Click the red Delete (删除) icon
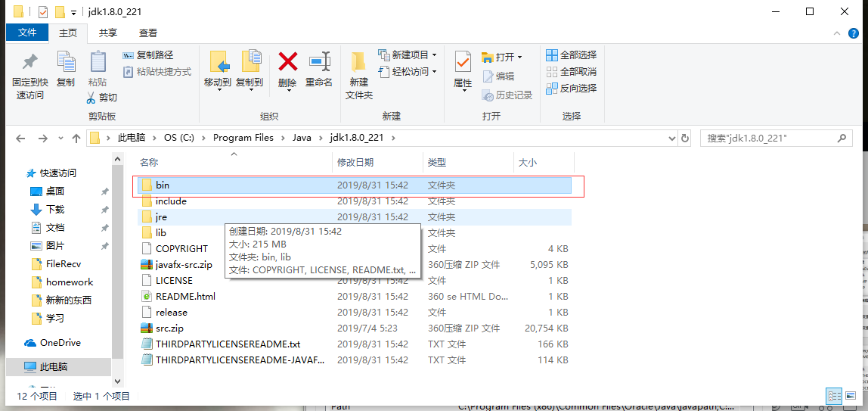Image resolution: width=868 pixels, height=411 pixels. pos(288,61)
